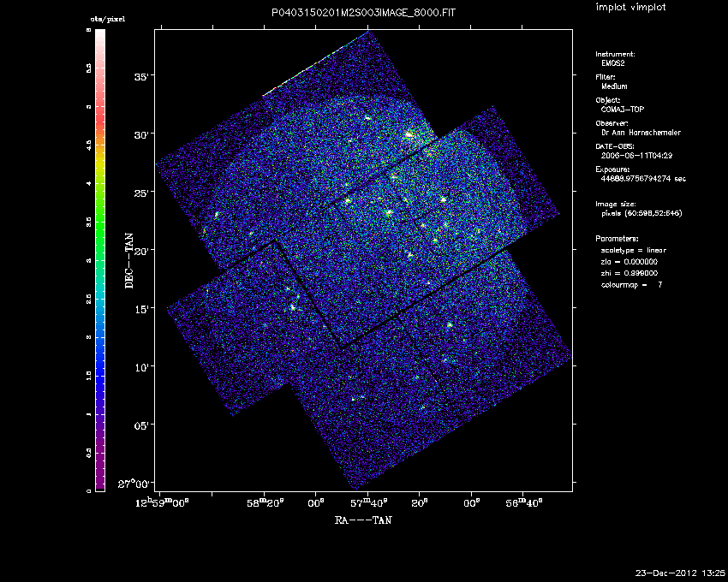Viewport: 728px width, 582px height.
Task: Click the 23-Dec-2012 13:25 timestamp
Action: [680, 573]
